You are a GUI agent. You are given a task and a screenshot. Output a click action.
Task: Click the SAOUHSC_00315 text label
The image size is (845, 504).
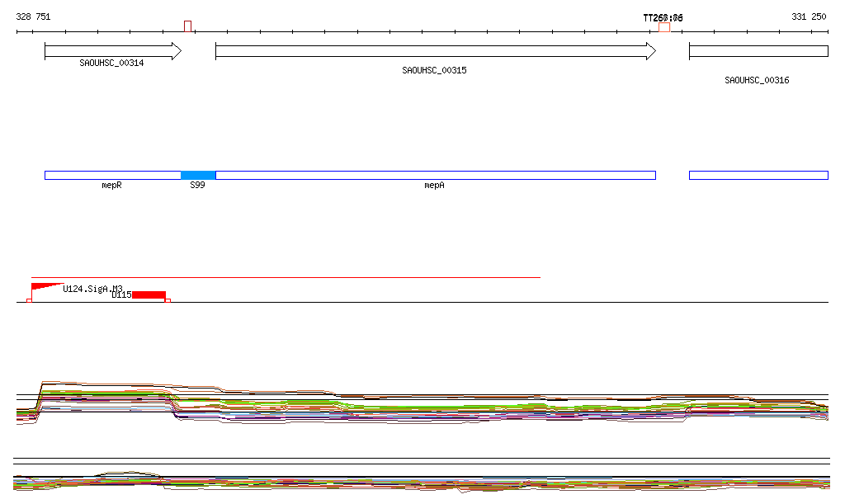434,71
